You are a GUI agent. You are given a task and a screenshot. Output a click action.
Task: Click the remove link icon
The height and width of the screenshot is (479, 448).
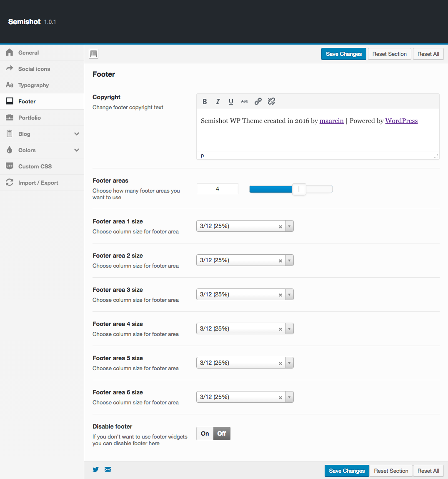click(271, 101)
